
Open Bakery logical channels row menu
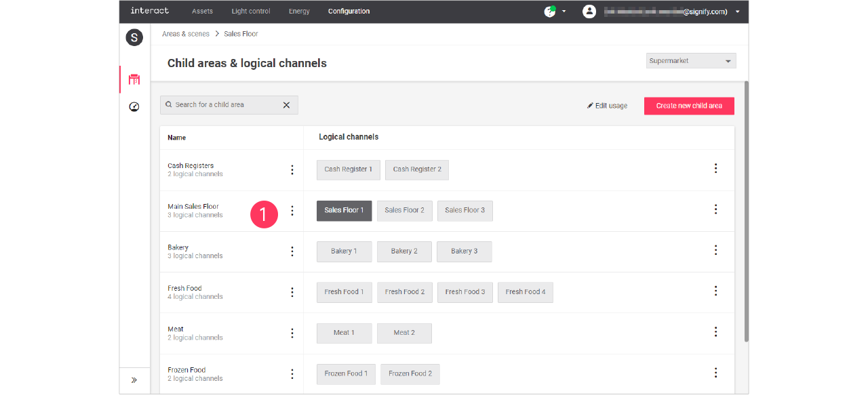click(x=715, y=250)
